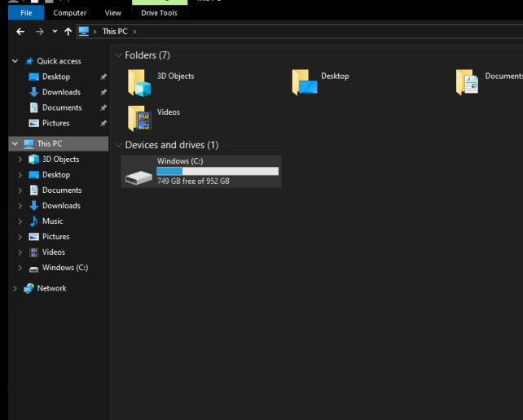Click the Folders (7) group header

pyautogui.click(x=147, y=55)
